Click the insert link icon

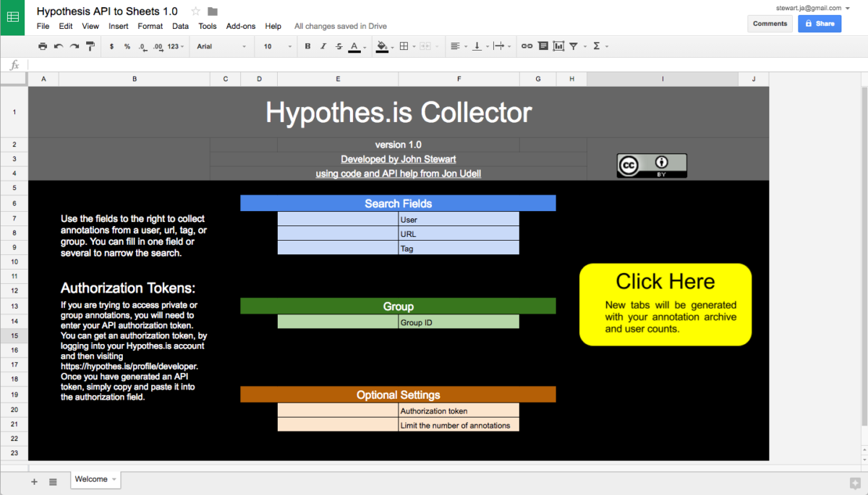(x=527, y=46)
